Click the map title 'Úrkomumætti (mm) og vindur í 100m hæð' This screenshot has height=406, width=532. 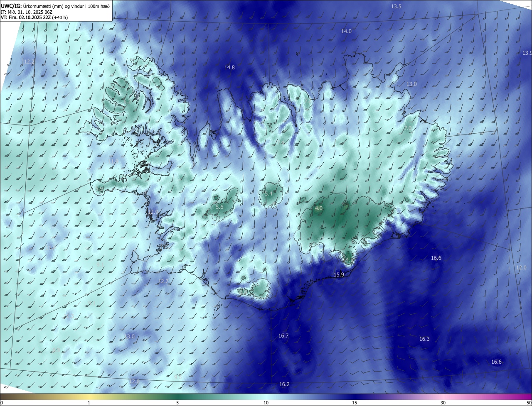[x=66, y=6]
